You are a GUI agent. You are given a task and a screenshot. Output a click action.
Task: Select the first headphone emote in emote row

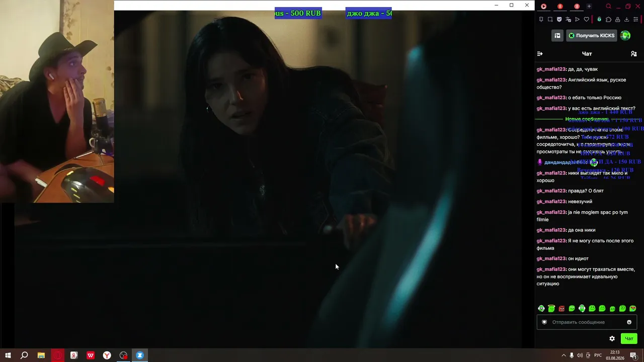[x=541, y=309]
